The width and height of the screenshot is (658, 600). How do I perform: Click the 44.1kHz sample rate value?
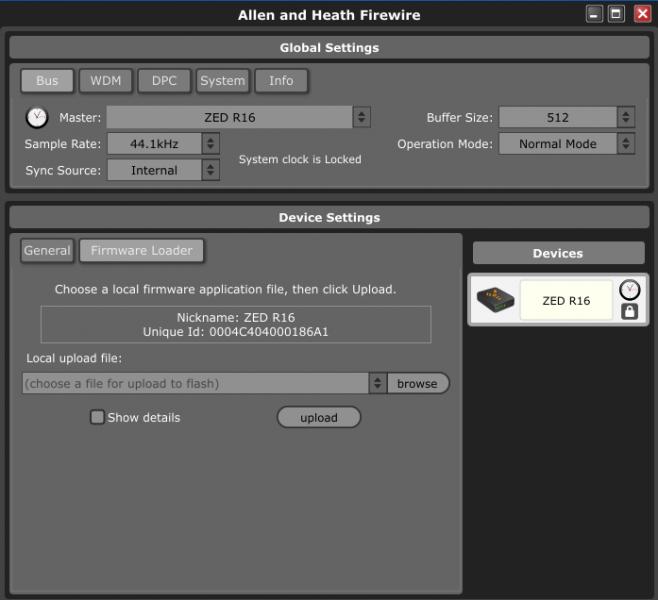[x=154, y=144]
